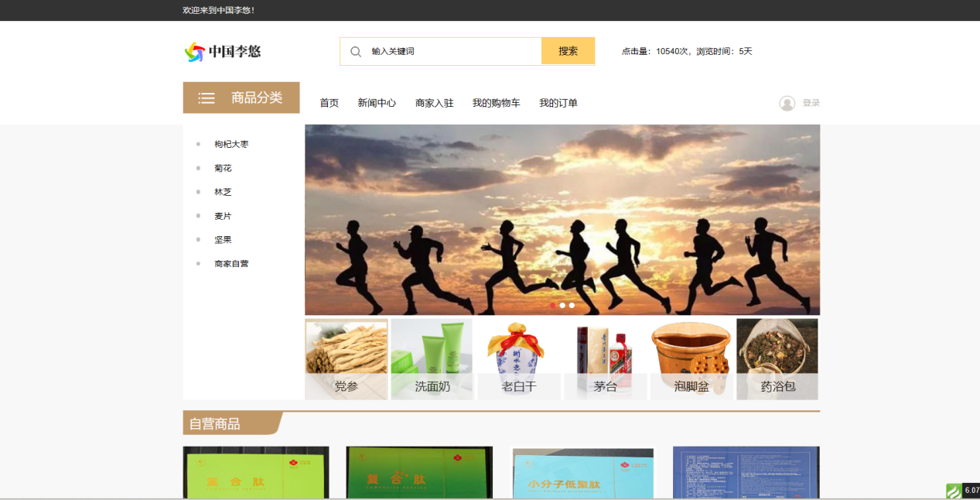Select the second carousel indicator dot
Image resolution: width=980 pixels, height=500 pixels.
click(x=562, y=305)
